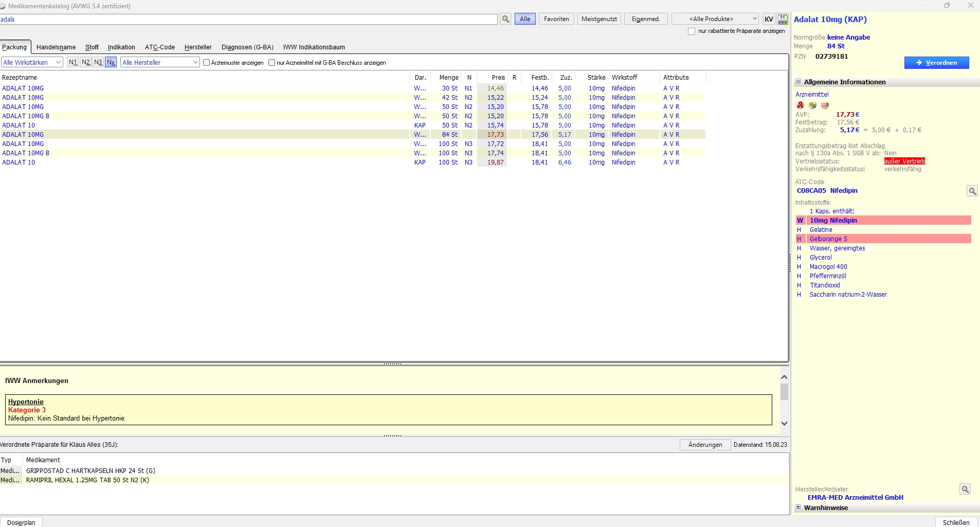Expand the Warnhinweise section
980x527 pixels.
[798, 507]
